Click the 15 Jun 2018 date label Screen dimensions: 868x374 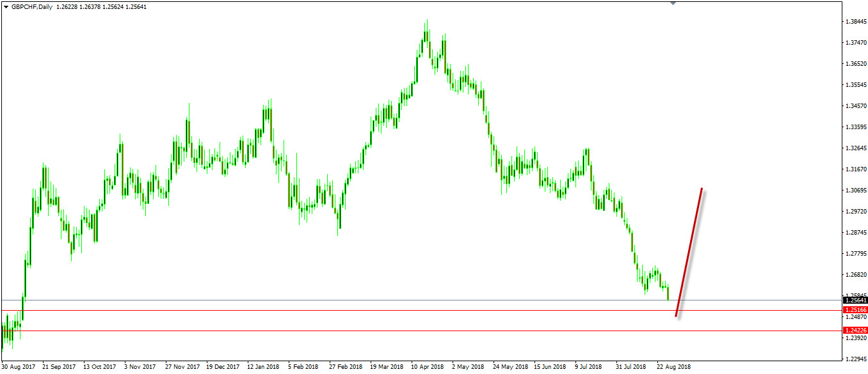(x=551, y=367)
